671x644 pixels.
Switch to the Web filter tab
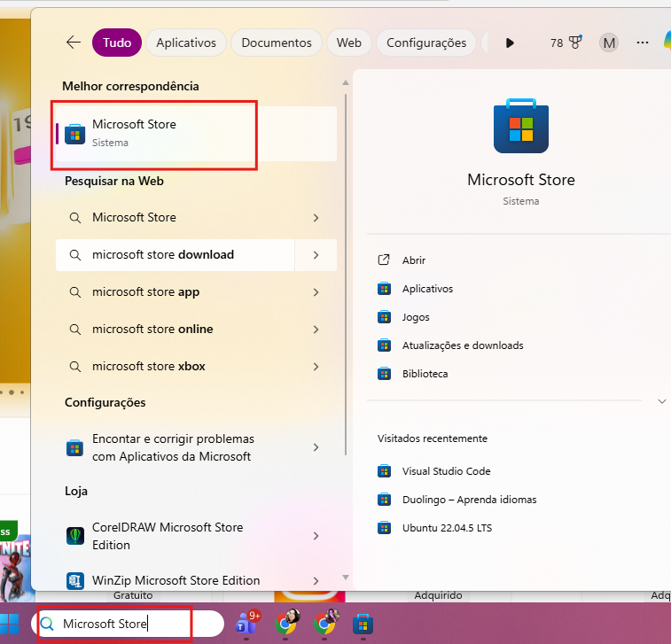click(x=348, y=43)
